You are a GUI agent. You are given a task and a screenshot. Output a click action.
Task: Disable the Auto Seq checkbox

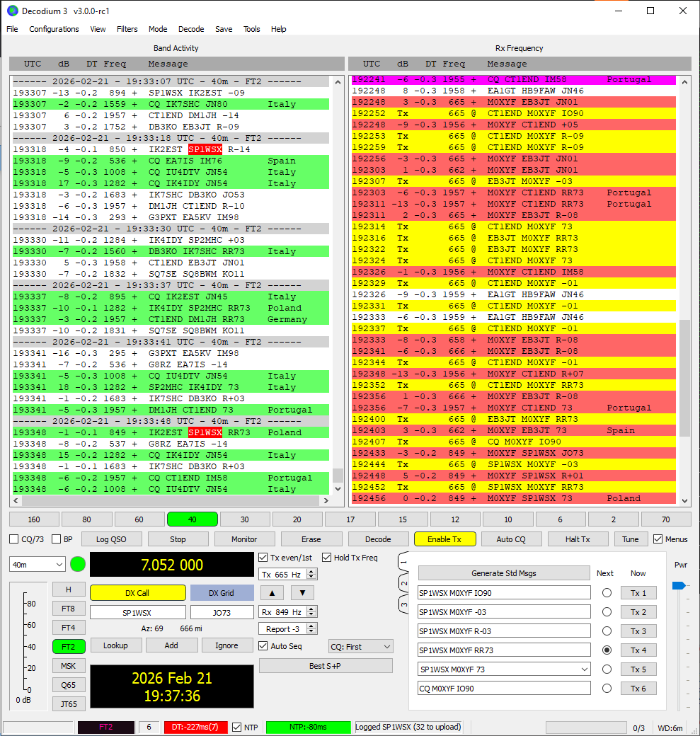(x=263, y=646)
